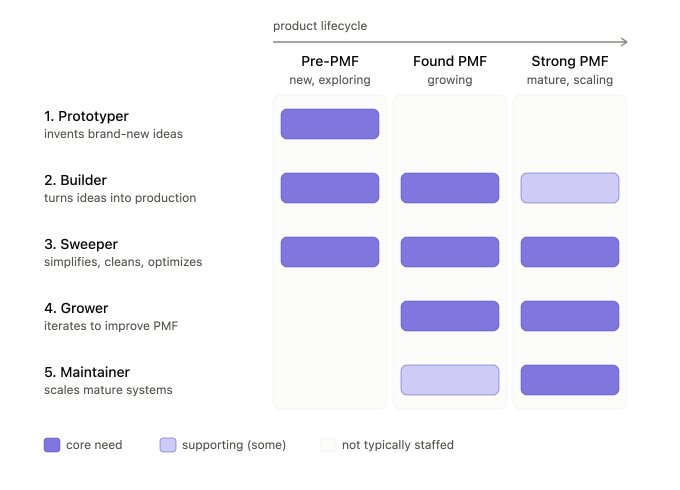
Task: Select the 1. Prototyper row label
Action: click(x=86, y=116)
